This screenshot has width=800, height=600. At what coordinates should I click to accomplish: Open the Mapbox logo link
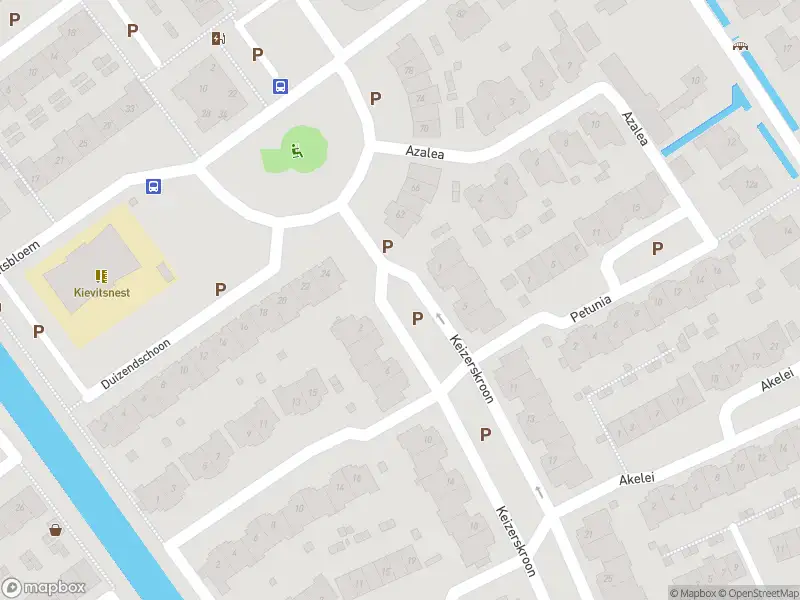click(43, 587)
